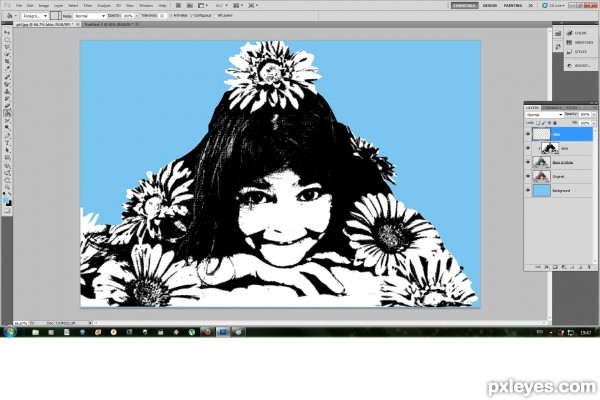Switch to the Essentials workspace
Image resolution: width=600 pixels, height=400 pixels.
coord(464,6)
